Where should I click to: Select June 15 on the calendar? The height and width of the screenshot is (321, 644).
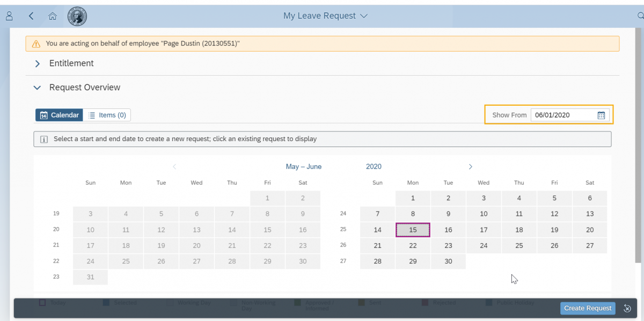[413, 230]
